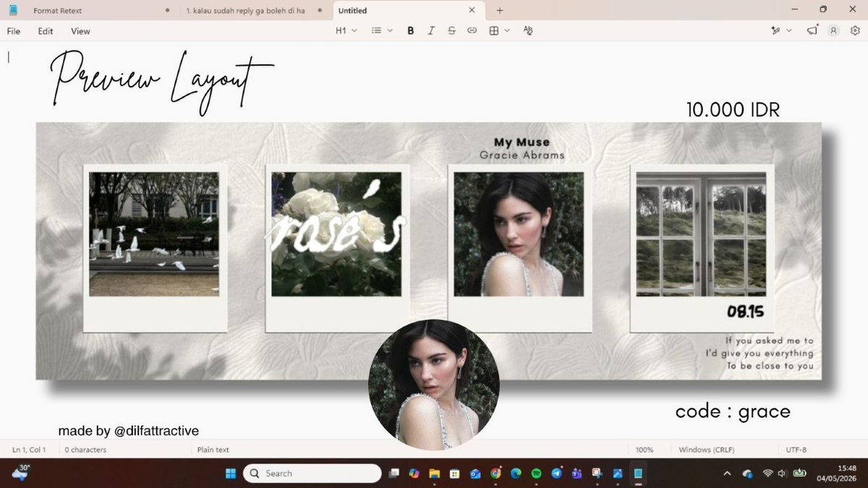Add a new tab with plus button

coord(499,11)
